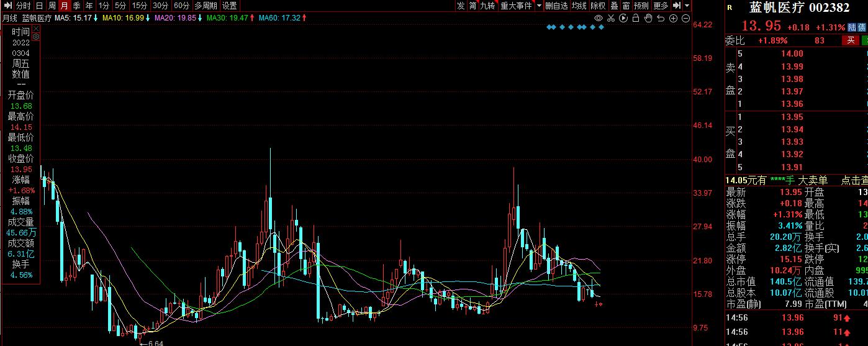Toggle 重大事件 major events display
This screenshot has height=346, width=868.
click(x=516, y=6)
